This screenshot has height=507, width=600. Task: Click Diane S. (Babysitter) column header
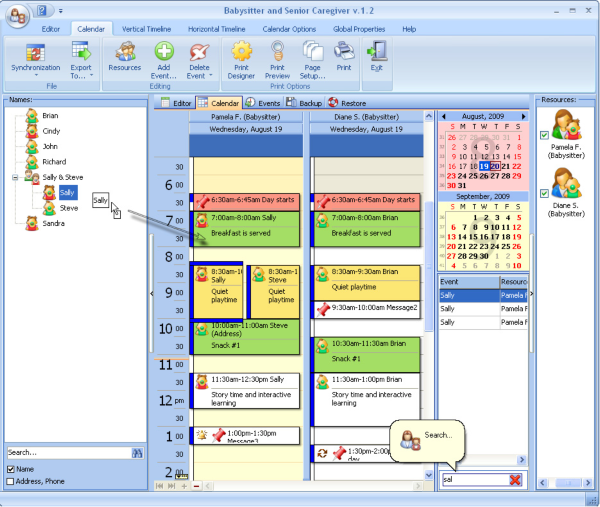[x=366, y=117]
